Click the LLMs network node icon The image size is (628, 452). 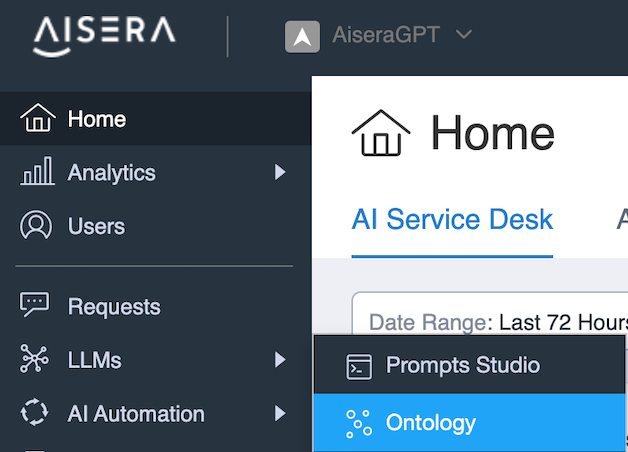coord(34,359)
